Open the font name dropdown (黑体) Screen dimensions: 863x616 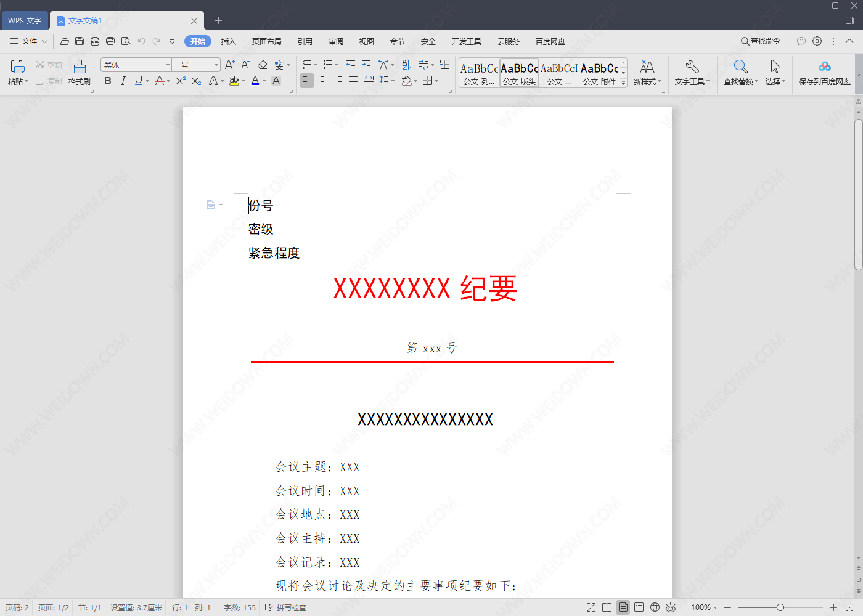[x=168, y=65]
